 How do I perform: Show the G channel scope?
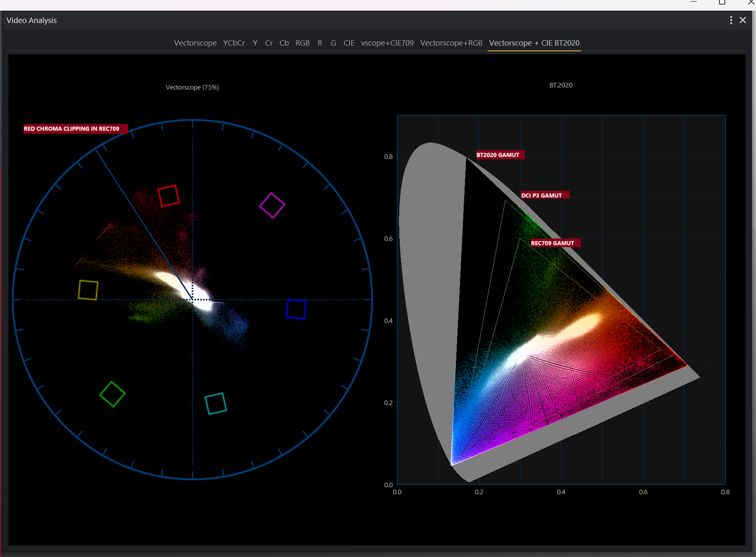pyautogui.click(x=333, y=43)
